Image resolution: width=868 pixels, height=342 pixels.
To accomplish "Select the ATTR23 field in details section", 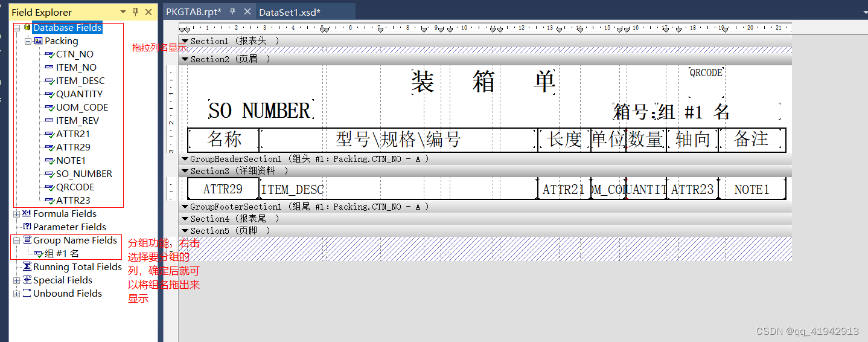I will (x=693, y=189).
